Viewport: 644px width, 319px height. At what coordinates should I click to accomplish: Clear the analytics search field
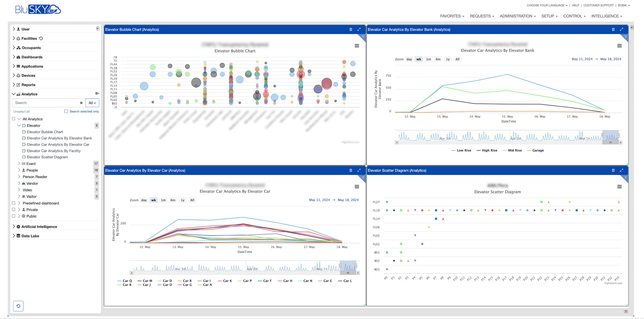pyautogui.click(x=81, y=103)
